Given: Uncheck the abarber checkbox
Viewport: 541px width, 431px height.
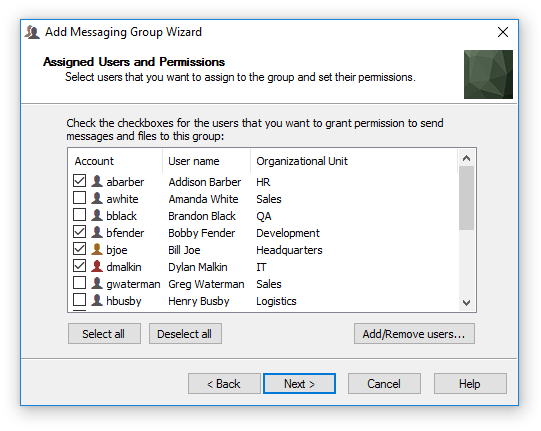Looking at the screenshot, I should [79, 180].
